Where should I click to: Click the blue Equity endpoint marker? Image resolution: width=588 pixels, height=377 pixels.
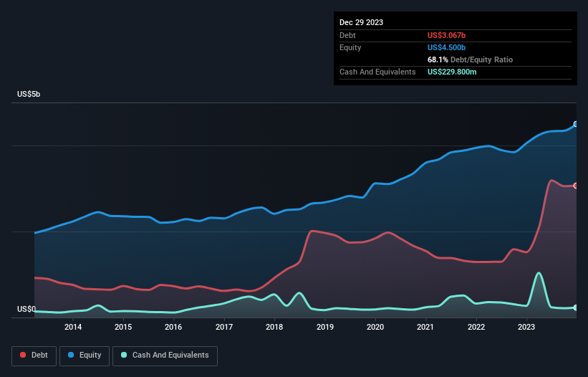[x=576, y=124]
